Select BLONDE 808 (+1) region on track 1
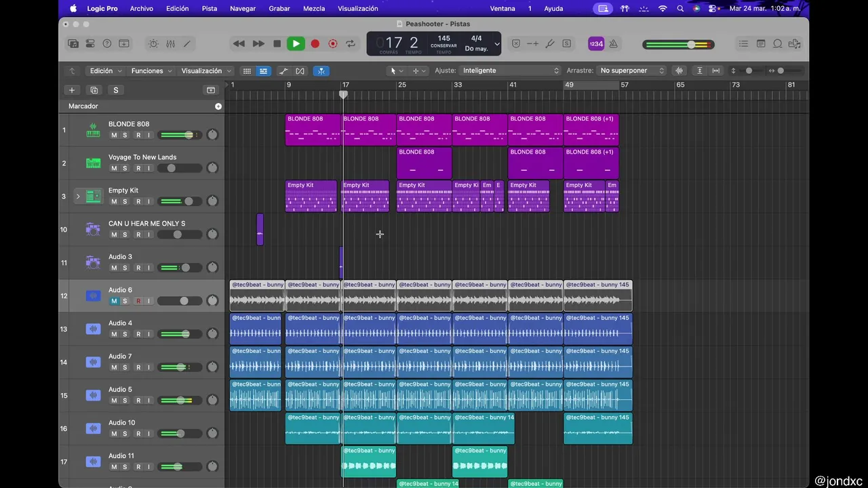 [591, 129]
